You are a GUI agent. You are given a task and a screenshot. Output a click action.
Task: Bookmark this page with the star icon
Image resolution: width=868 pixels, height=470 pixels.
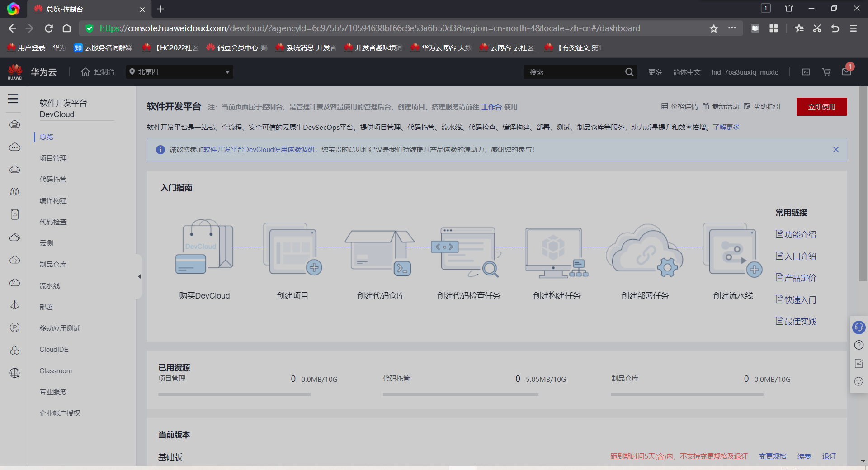pos(714,28)
